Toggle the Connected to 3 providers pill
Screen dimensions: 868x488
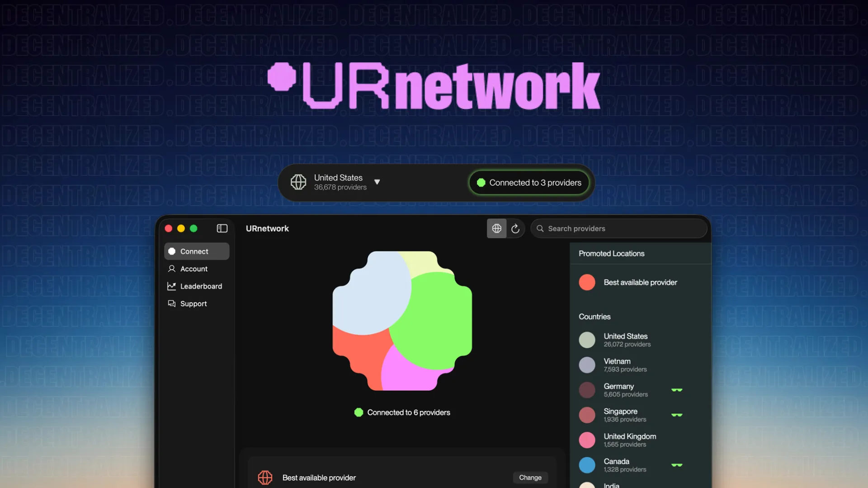(x=529, y=183)
